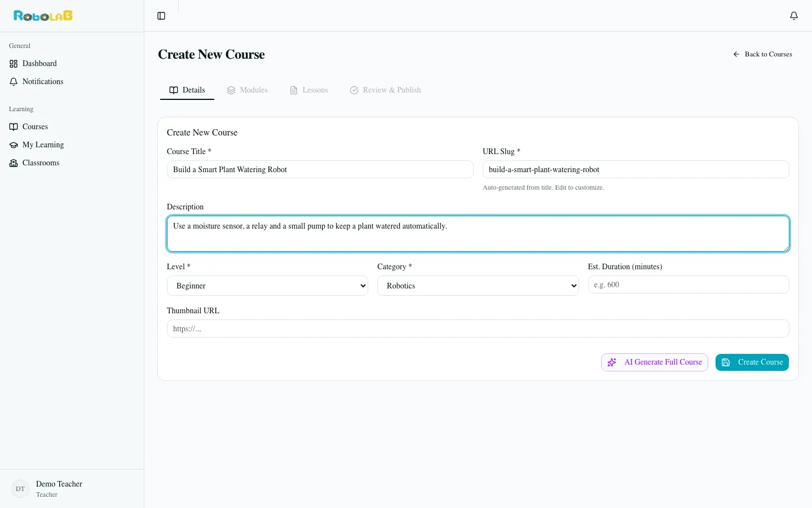The width and height of the screenshot is (812, 508).
Task: Click the 'Level *' field label
Action: 179,266
